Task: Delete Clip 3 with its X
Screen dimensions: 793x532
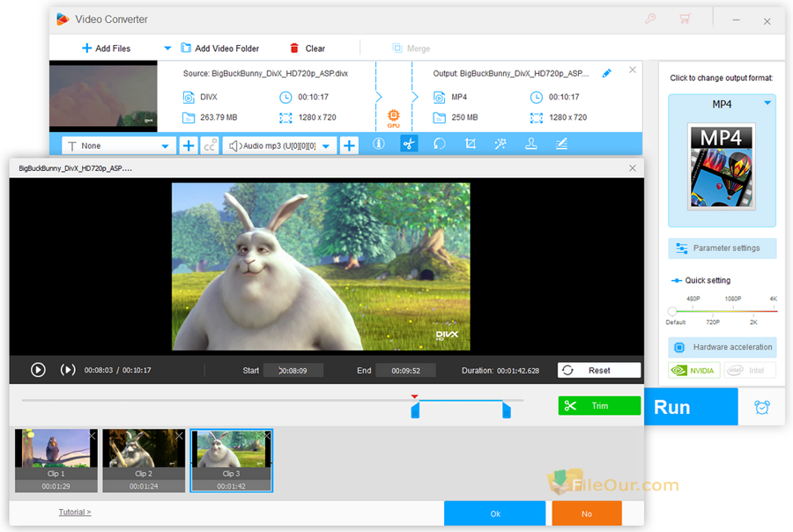Action: (x=267, y=435)
